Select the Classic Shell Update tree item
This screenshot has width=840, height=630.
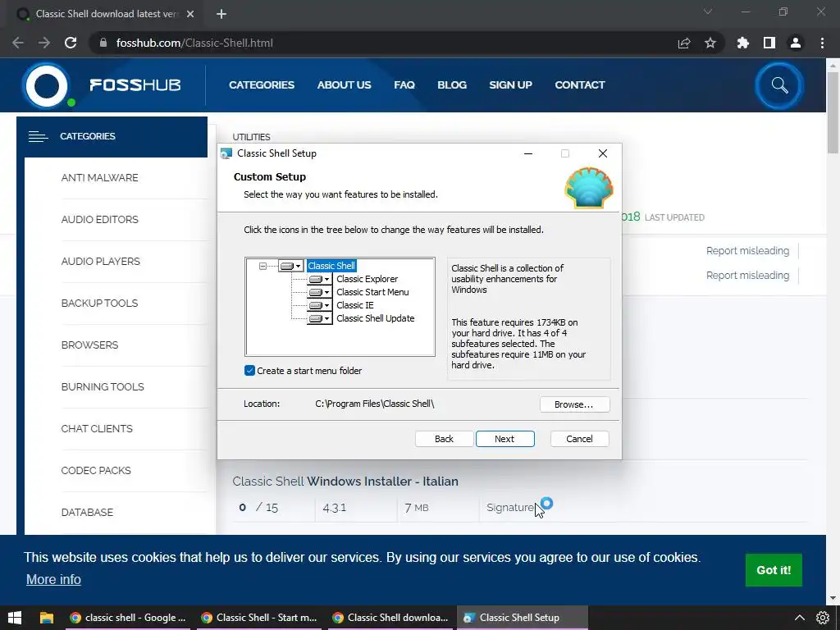375,318
